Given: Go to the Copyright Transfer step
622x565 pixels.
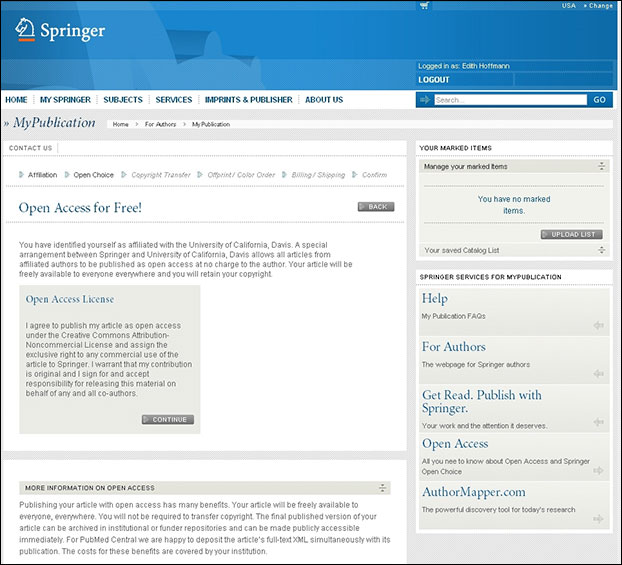Looking at the screenshot, I should (161, 175).
